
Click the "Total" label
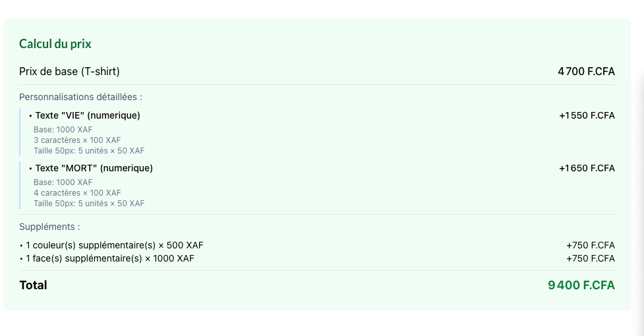(33, 285)
